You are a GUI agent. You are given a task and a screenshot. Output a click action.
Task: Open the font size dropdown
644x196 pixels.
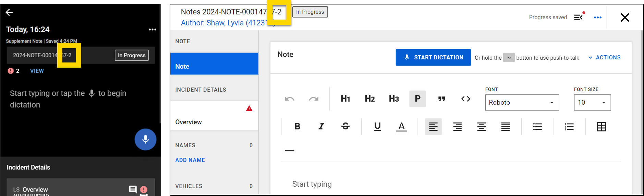coord(592,103)
